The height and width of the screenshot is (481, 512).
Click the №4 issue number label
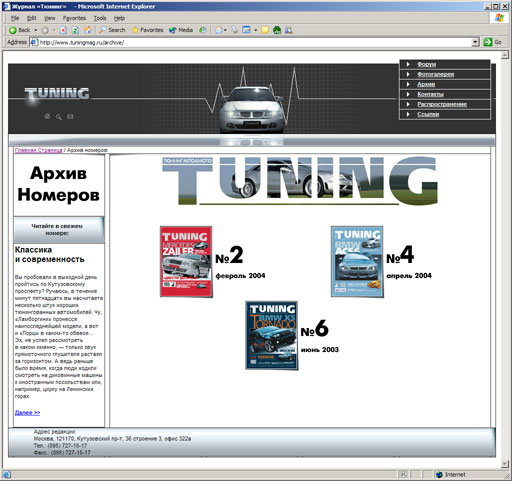click(x=400, y=255)
